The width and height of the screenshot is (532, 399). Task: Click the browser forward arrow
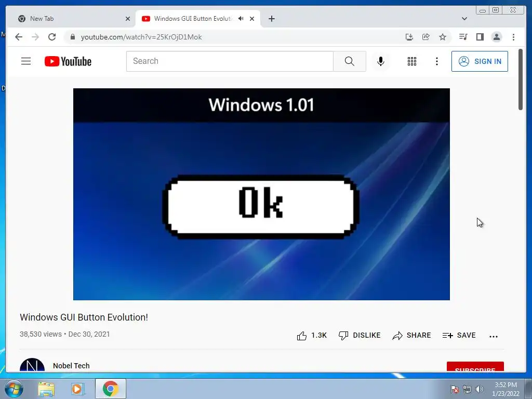coord(35,37)
